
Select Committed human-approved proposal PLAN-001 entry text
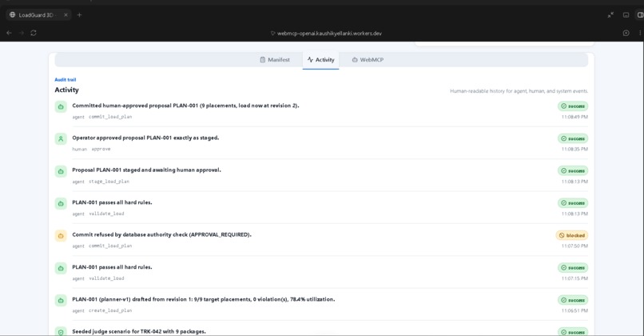tap(185, 106)
